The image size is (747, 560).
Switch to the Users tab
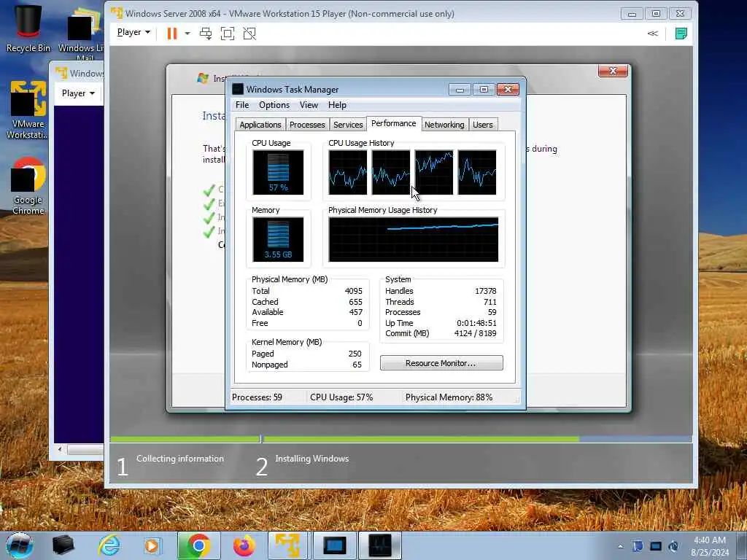click(483, 124)
